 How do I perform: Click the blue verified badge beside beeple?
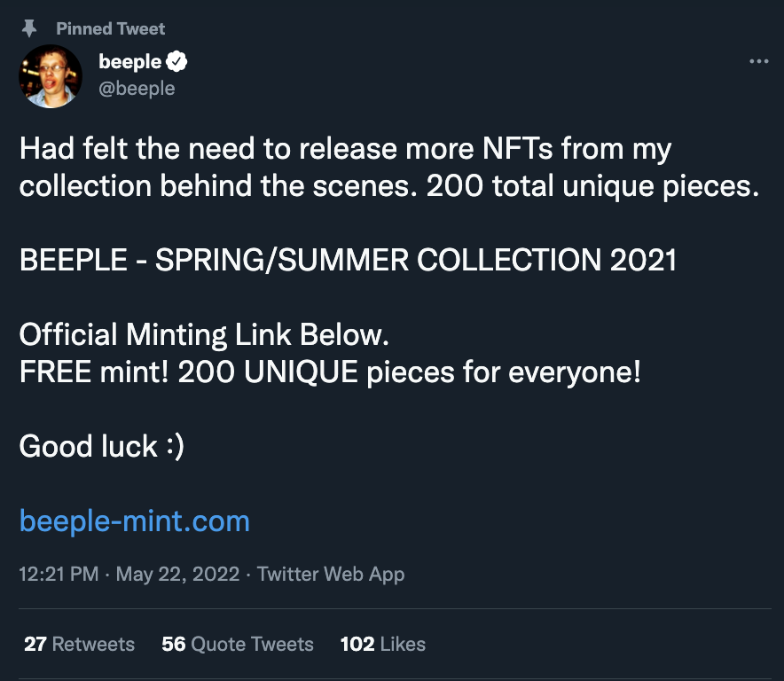click(x=177, y=62)
